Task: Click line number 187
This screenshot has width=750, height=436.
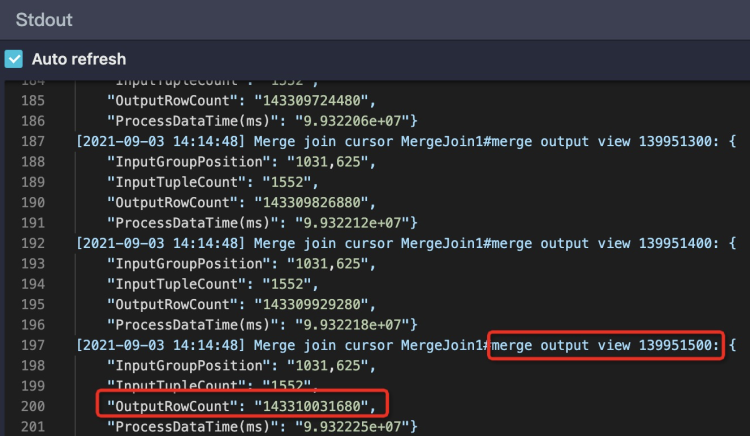Action: [x=33, y=142]
